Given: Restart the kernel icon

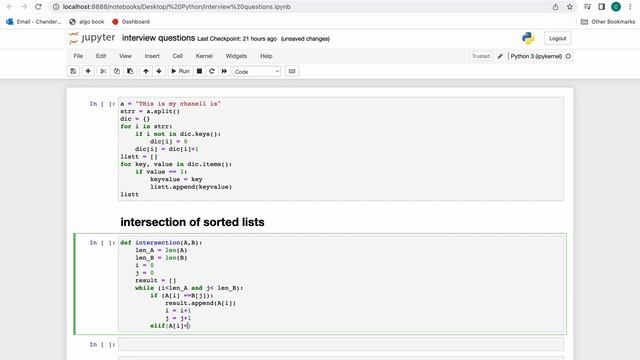Looking at the screenshot, I should [212, 71].
